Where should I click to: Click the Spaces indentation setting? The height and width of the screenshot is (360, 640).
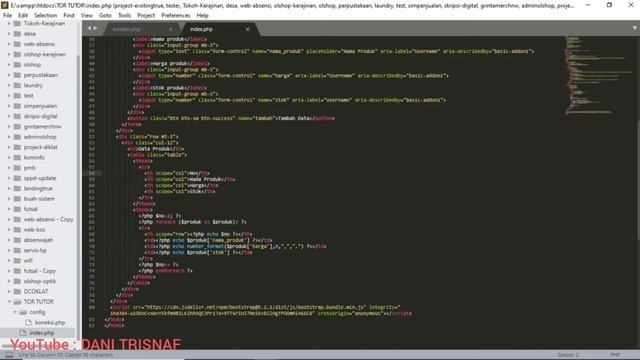point(568,355)
